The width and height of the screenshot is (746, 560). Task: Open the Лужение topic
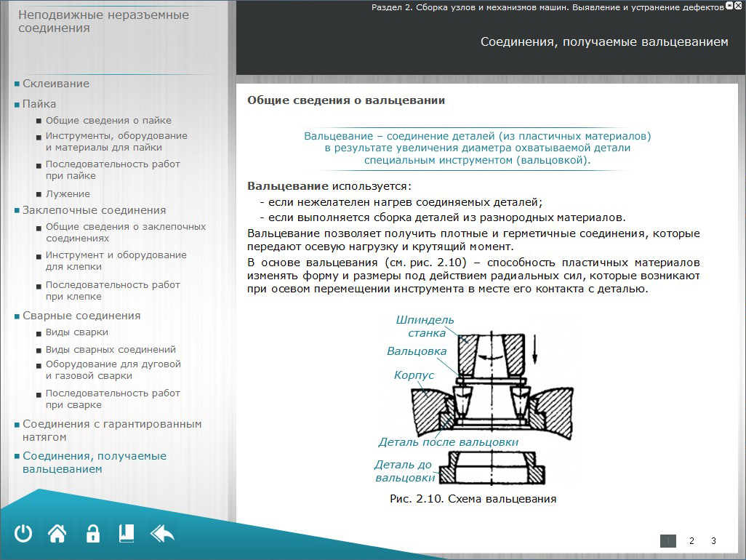(x=68, y=194)
